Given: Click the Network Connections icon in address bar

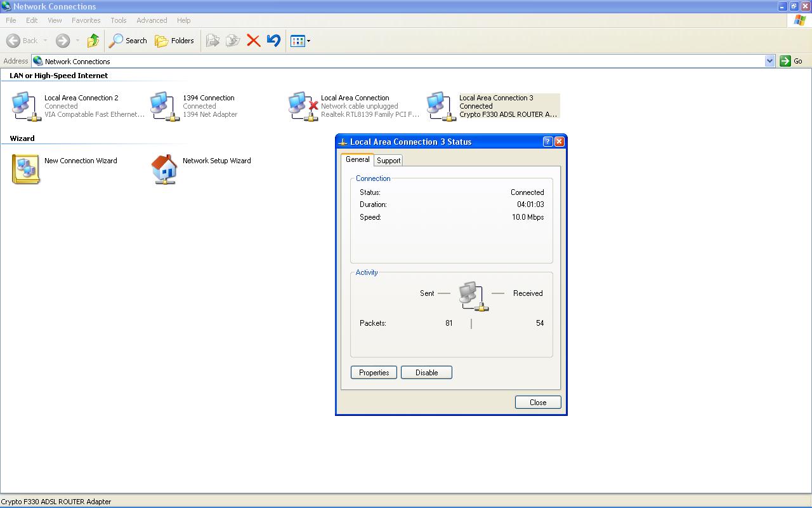Looking at the screenshot, I should click(x=38, y=61).
